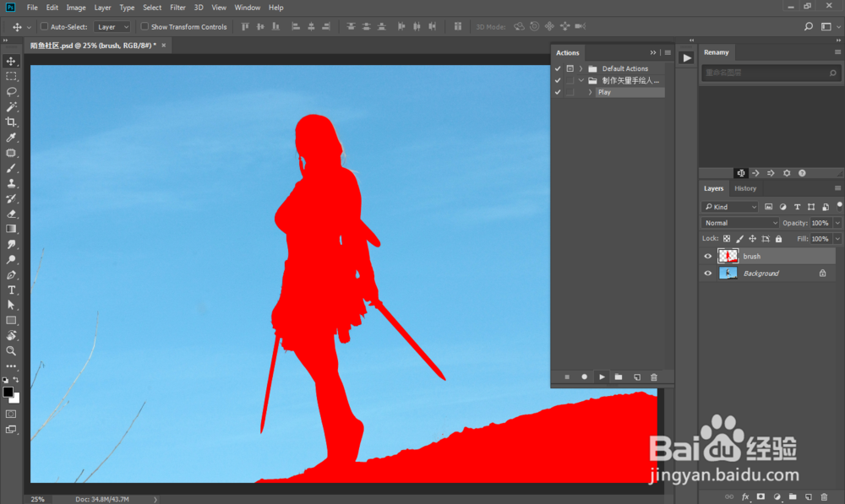Toggle Edit in Quick Mask Mode
845x504 pixels.
tap(11, 414)
